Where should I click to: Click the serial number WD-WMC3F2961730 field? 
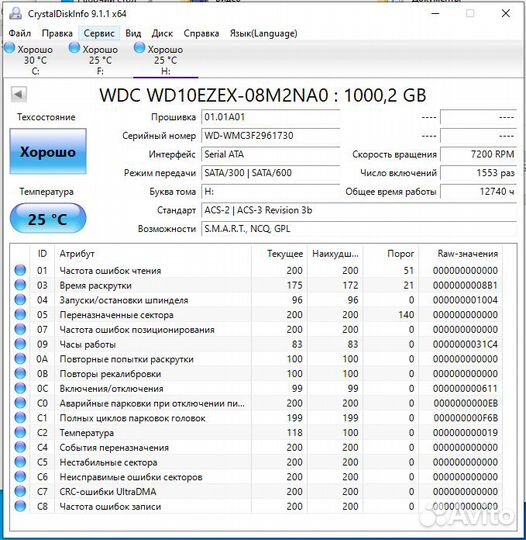click(271, 136)
